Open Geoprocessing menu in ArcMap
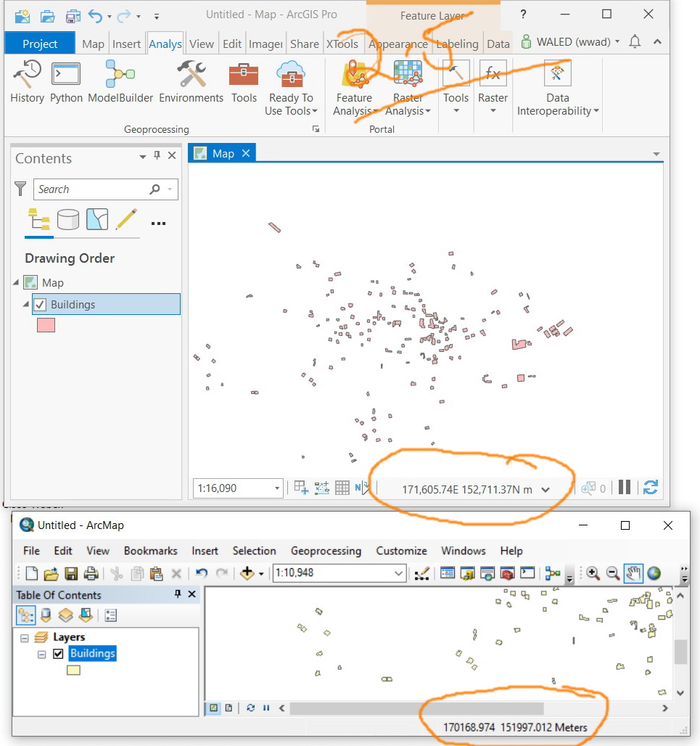 [x=326, y=551]
